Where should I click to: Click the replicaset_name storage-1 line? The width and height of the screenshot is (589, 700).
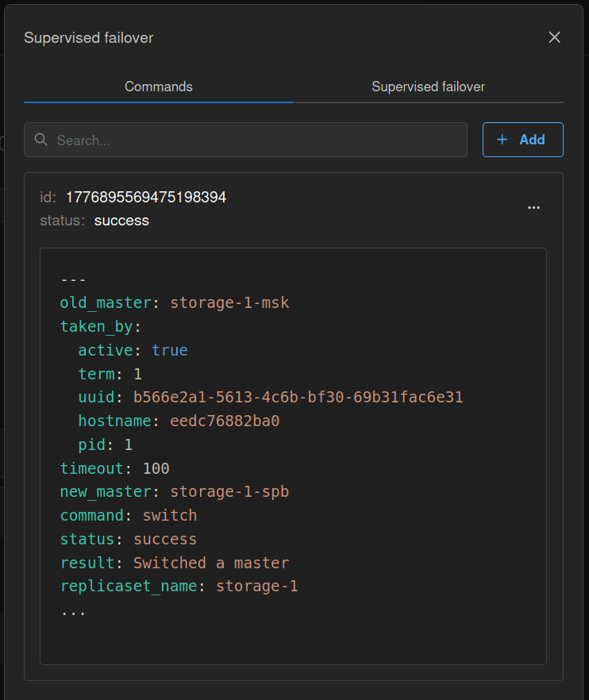179,587
